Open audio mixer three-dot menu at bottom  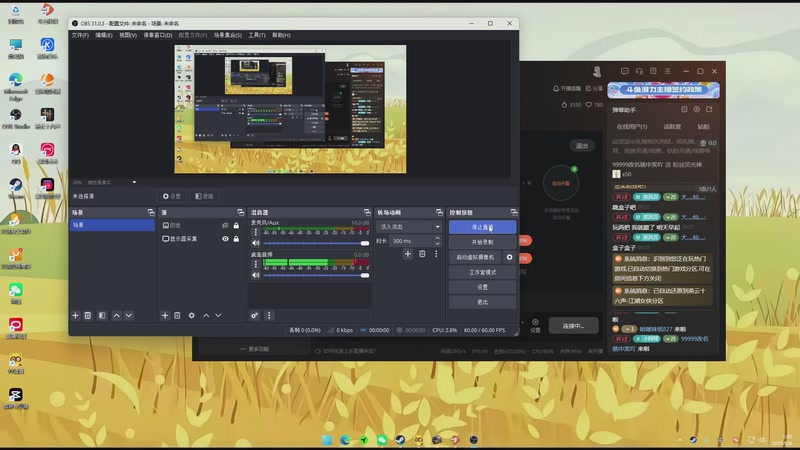point(269,316)
